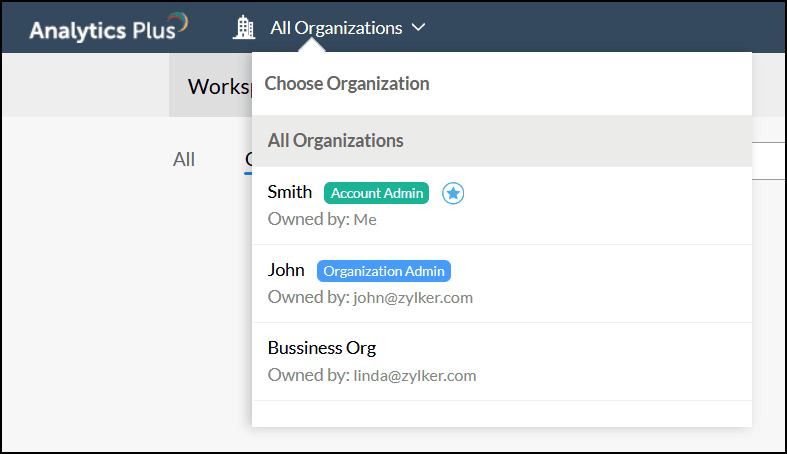Screen dimensions: 787x454
Task: Click the organization building icon
Action: pos(244,27)
